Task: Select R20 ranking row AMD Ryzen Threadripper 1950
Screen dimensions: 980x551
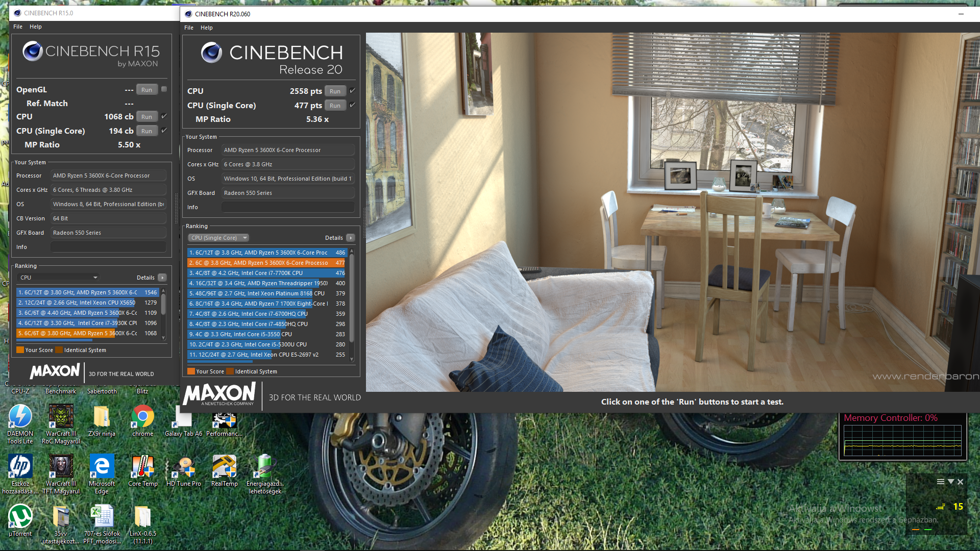Action: point(267,283)
